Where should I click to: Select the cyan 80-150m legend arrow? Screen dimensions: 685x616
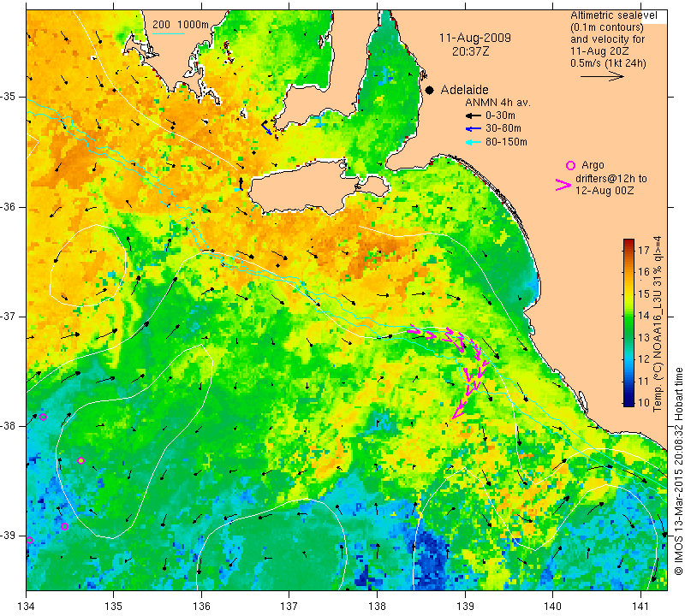(x=474, y=142)
